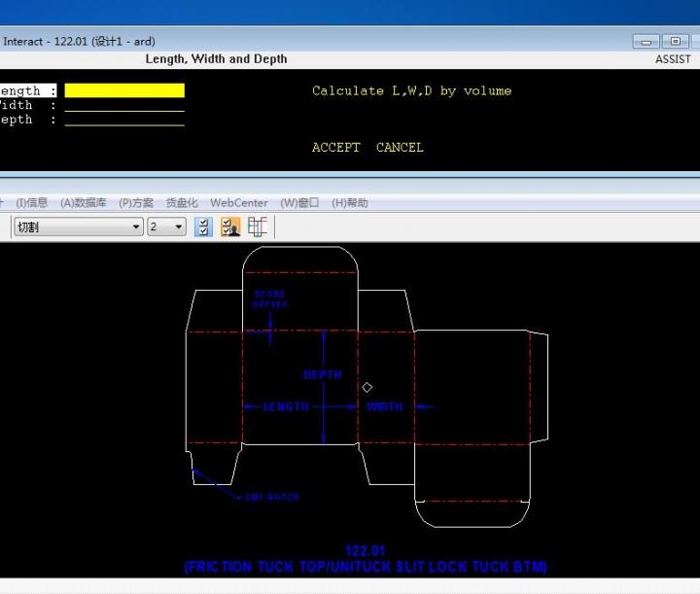Open the 货盘化 menu
Screen dimensions: 700x594
point(182,203)
